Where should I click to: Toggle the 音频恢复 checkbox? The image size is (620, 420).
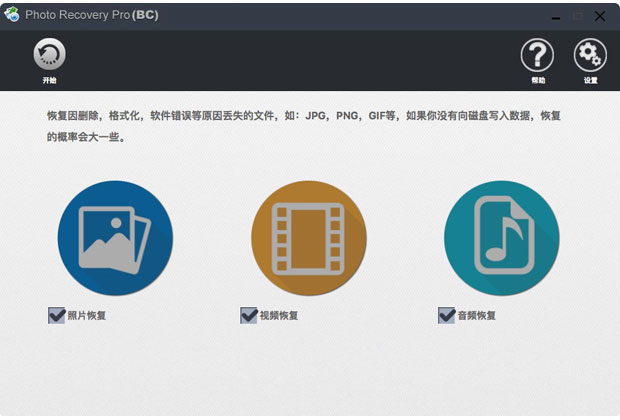pyautogui.click(x=446, y=315)
